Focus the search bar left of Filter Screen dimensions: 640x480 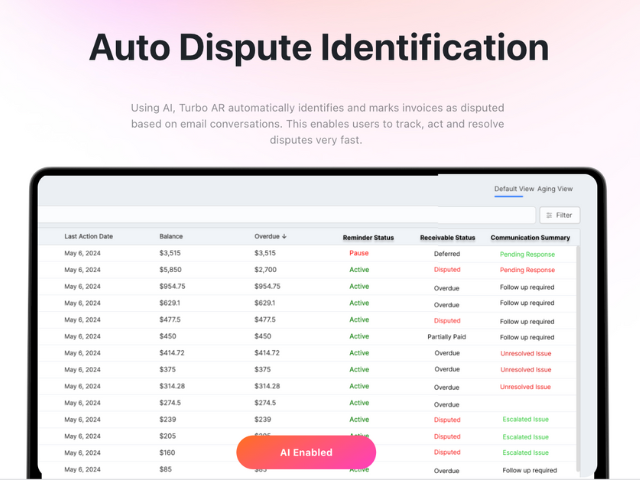tap(287, 215)
